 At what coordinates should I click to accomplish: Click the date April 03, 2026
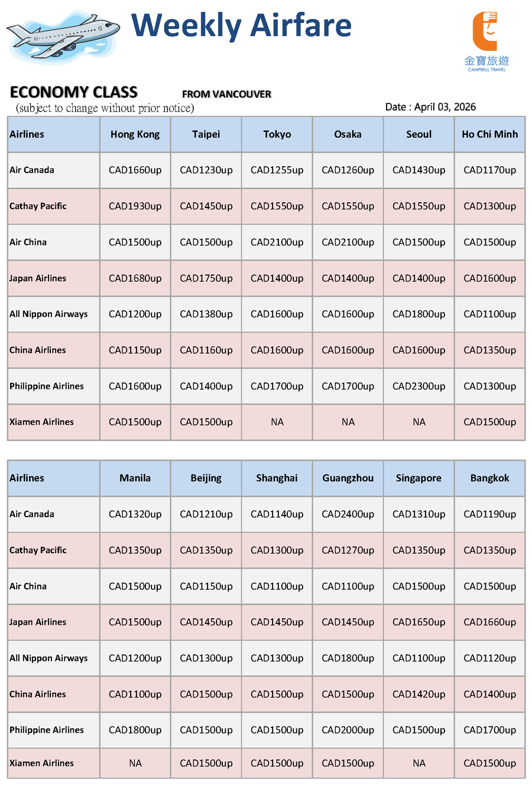pyautogui.click(x=430, y=107)
